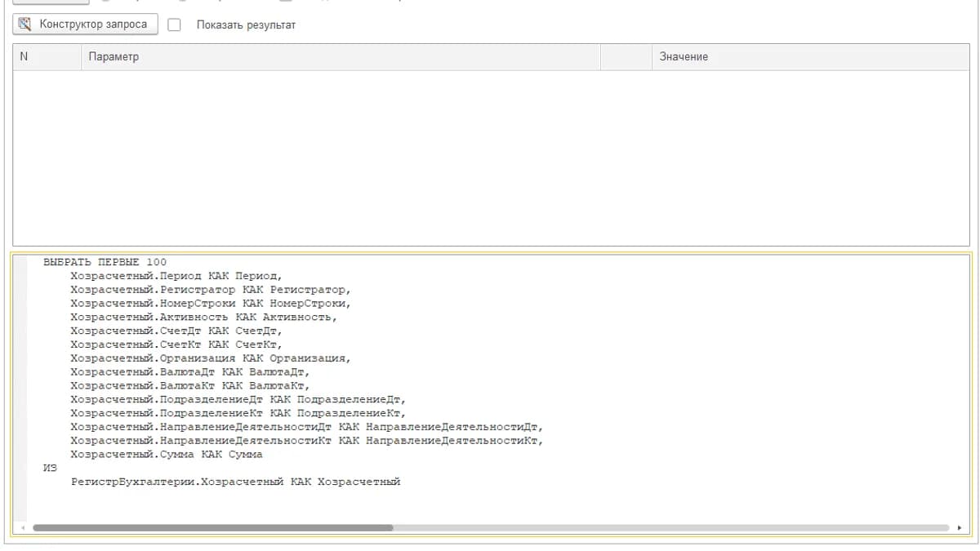Click the horizontal scrollbar thumb of query text
980x551 pixels.
coord(212,528)
